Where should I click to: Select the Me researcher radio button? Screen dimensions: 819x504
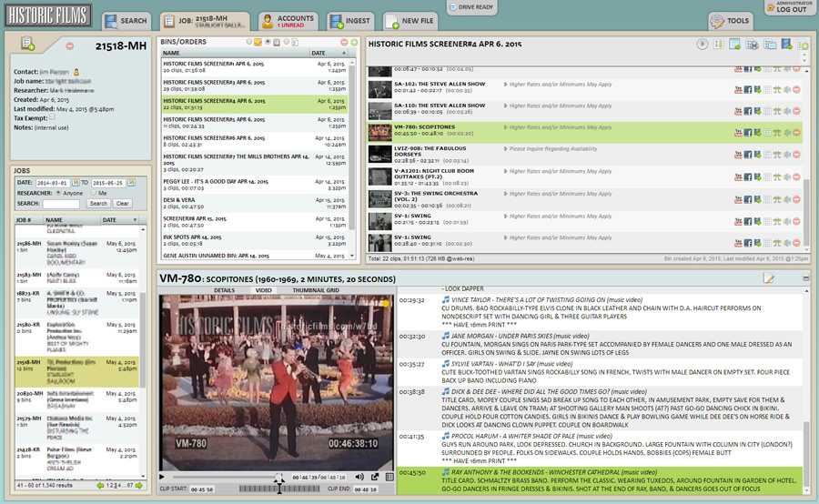[94, 193]
